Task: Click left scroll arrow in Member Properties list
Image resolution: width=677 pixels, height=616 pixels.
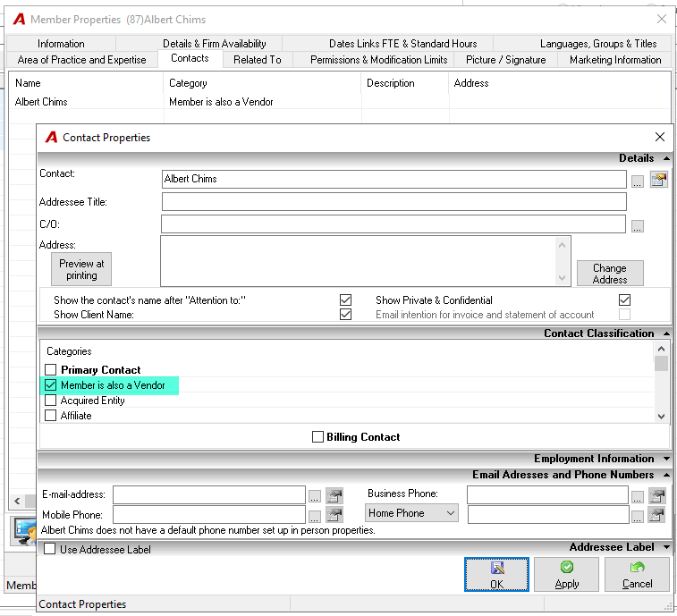Action: (x=17, y=501)
